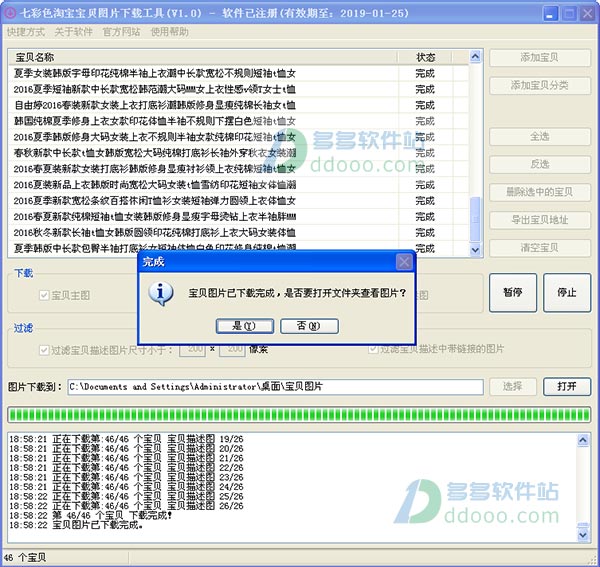Open the 使用帮助 menu
This screenshot has height=567, width=600.
170,32
